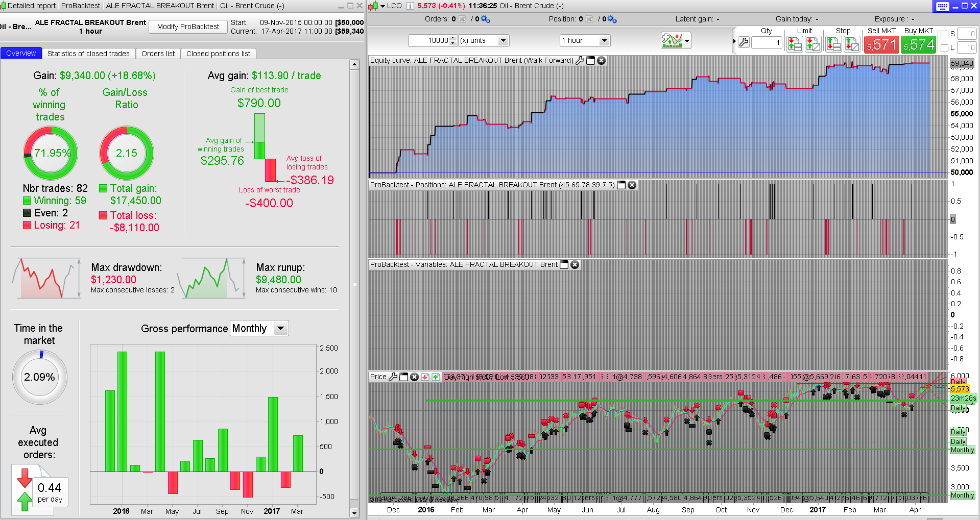The height and width of the screenshot is (520, 980).
Task: Open the 1 hour timeframe dropdown
Action: (x=604, y=41)
